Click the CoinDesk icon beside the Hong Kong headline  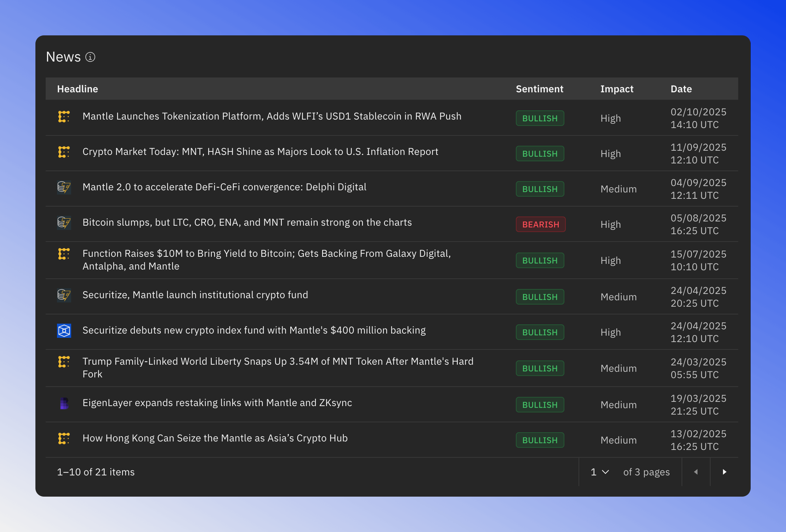pos(64,438)
